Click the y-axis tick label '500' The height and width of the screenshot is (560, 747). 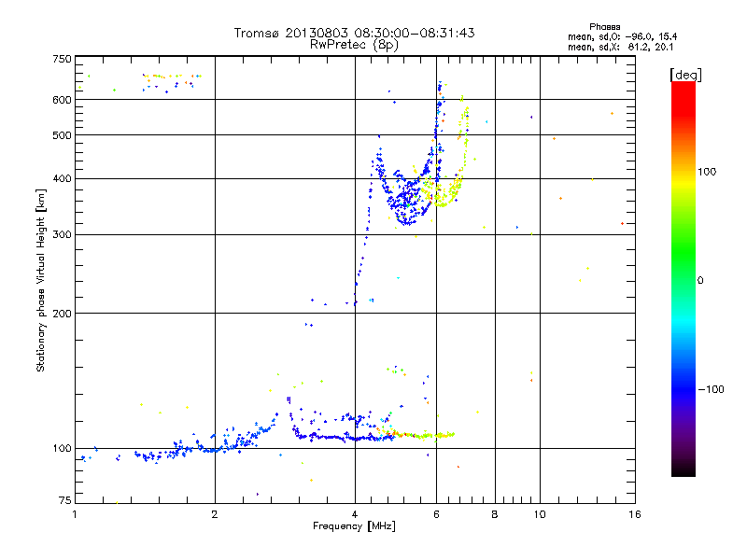coord(62,135)
